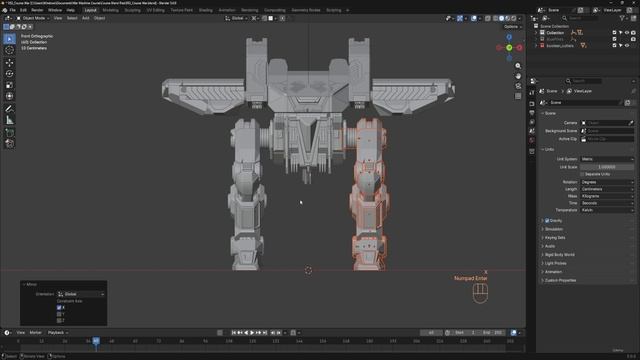Open the Render properties tab
The height and width of the screenshot is (360, 640).
coord(532,104)
